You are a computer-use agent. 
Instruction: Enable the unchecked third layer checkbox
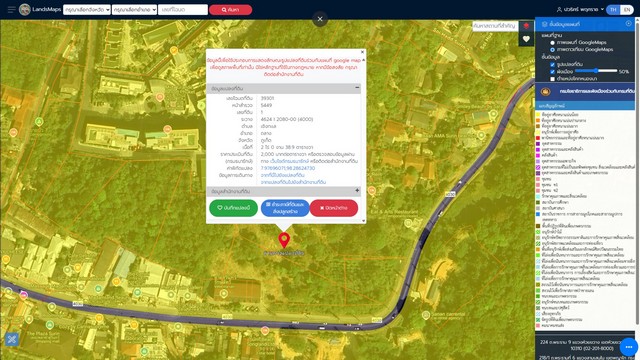pos(552,79)
